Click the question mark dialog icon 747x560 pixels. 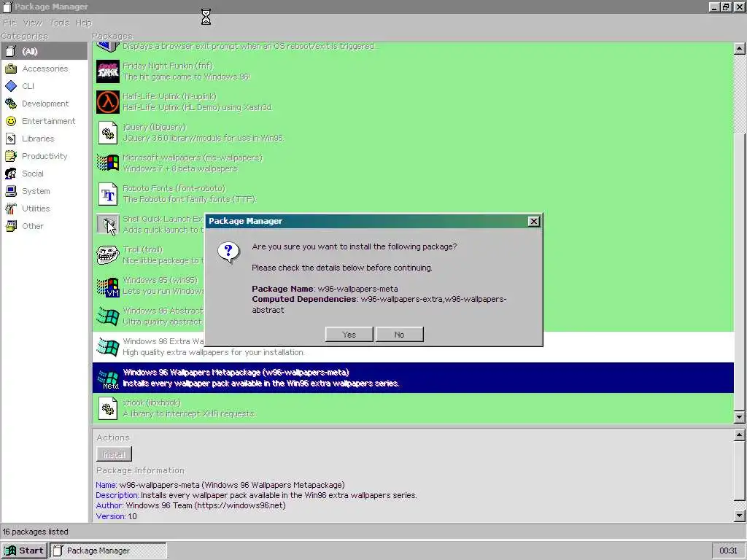coord(228,252)
